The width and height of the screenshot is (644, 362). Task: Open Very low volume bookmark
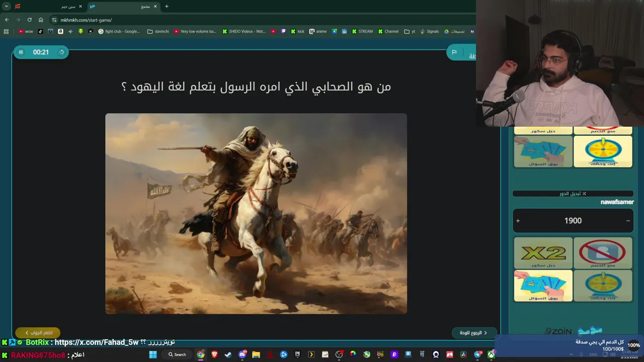[195, 31]
